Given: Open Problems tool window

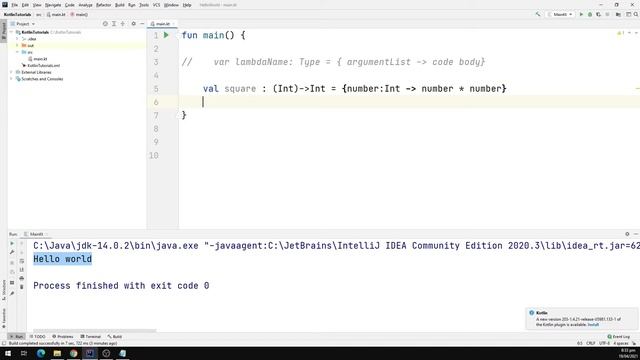Looking at the screenshot, I should [63, 337].
